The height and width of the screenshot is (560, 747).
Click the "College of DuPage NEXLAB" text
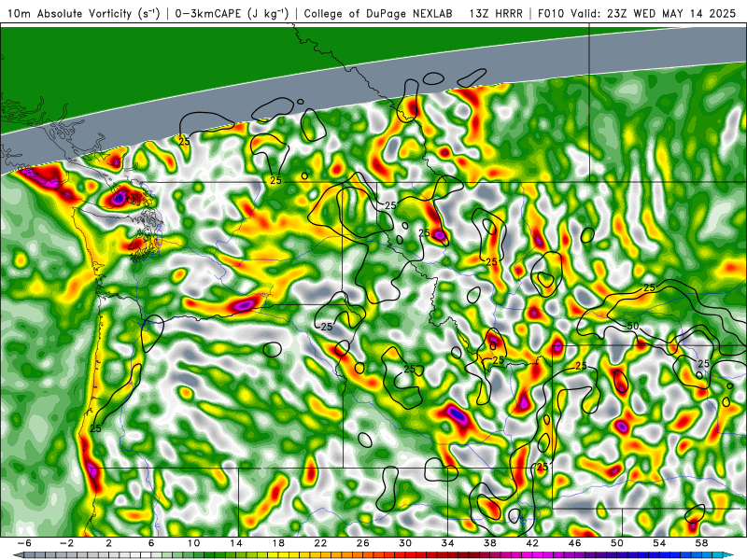pos(378,13)
